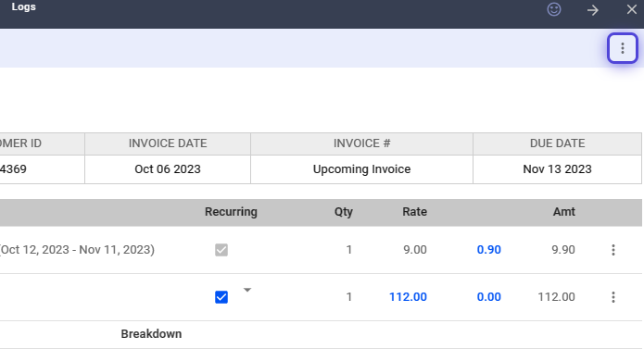Image resolution: width=644 pixels, height=349 pixels.
Task: Click the blue 0.00 tax value
Action: pyautogui.click(x=488, y=297)
